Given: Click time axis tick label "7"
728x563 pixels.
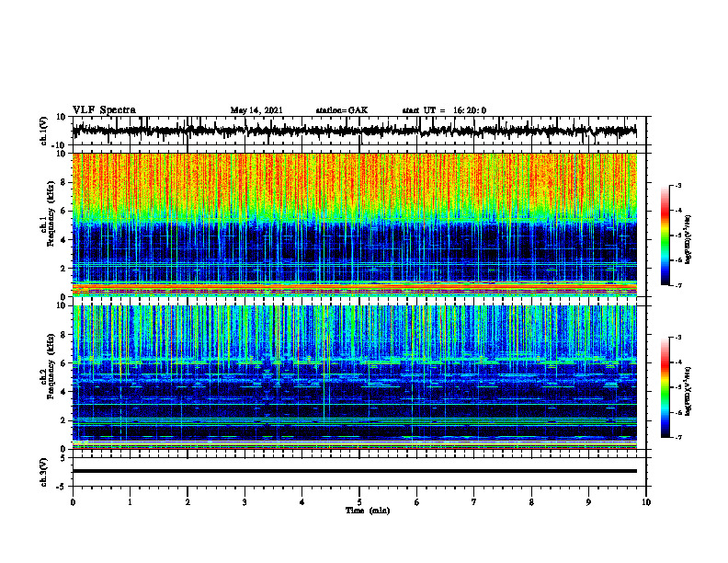Looking at the screenshot, I should (x=474, y=502).
